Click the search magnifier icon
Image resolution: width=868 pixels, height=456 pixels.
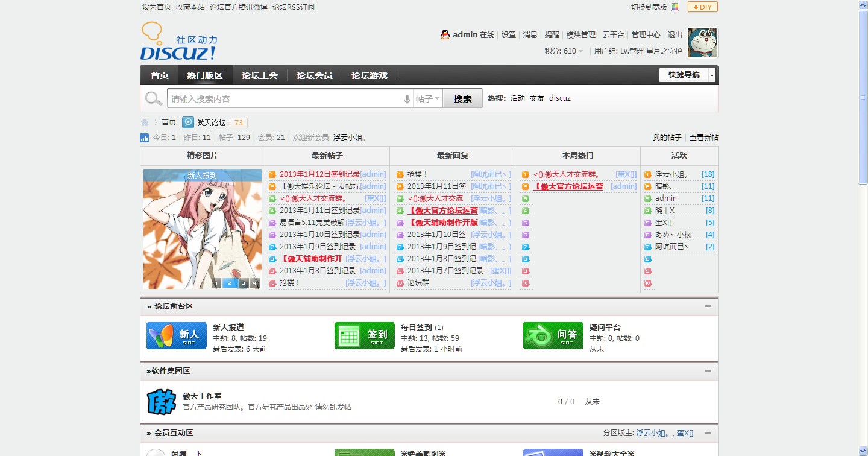[154, 98]
